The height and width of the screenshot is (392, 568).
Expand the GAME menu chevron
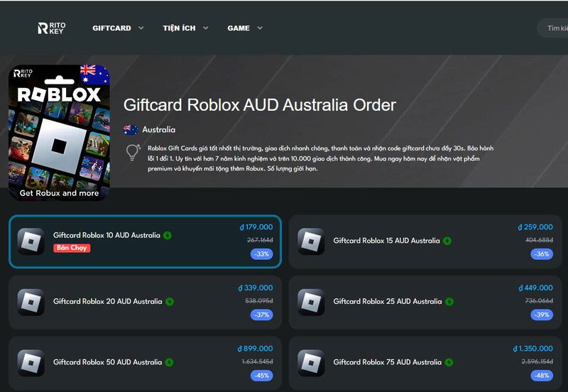(x=260, y=28)
